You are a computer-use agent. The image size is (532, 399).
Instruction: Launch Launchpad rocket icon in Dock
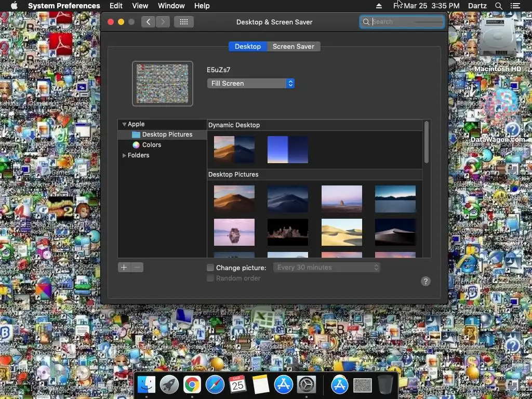coord(169,385)
